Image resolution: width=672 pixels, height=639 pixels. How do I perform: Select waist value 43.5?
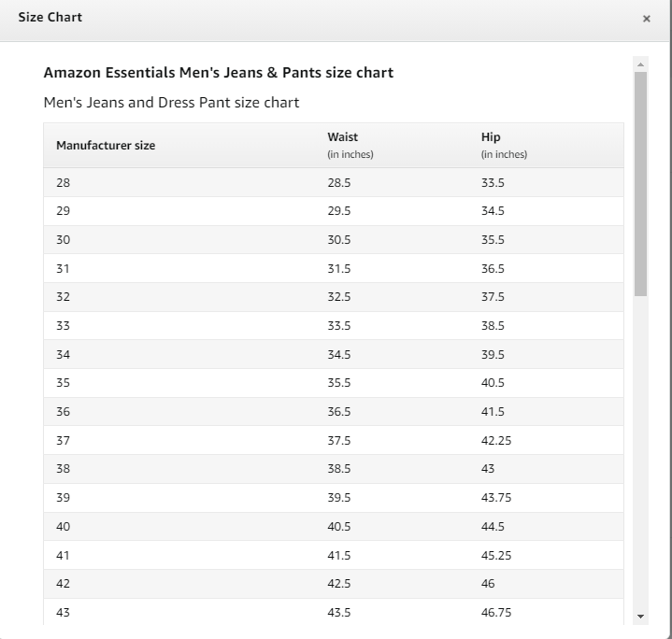(339, 613)
